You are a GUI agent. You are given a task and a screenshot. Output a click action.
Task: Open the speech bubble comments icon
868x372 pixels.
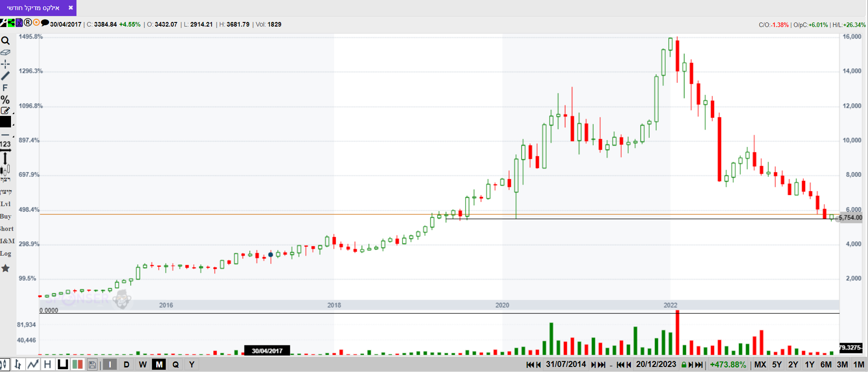(x=45, y=22)
